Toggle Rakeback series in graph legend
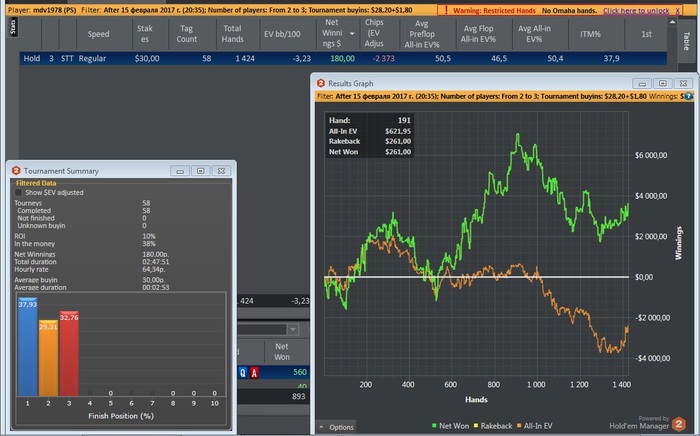This screenshot has height=436, width=700. click(492, 426)
